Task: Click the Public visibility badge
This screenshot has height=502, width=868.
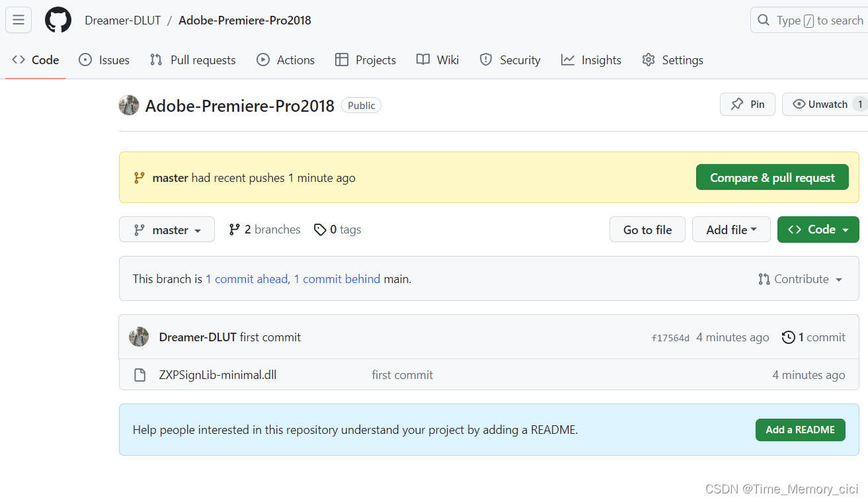Action: pyautogui.click(x=361, y=106)
